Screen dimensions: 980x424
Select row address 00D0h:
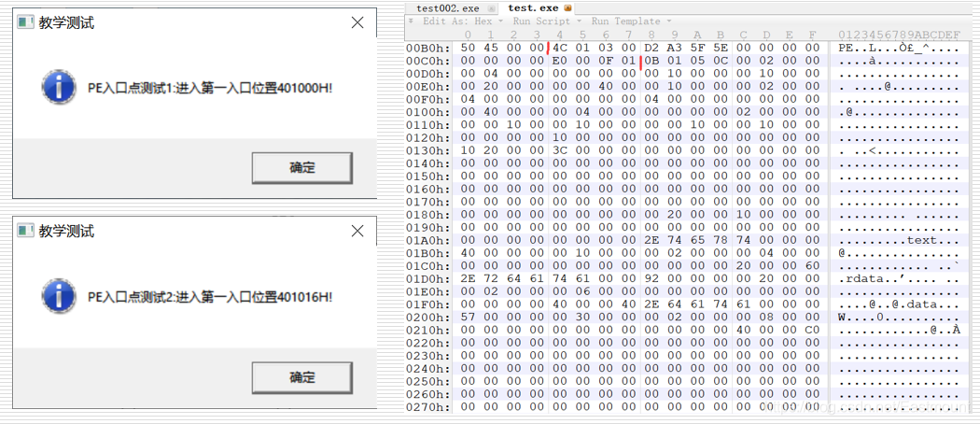click(x=428, y=74)
